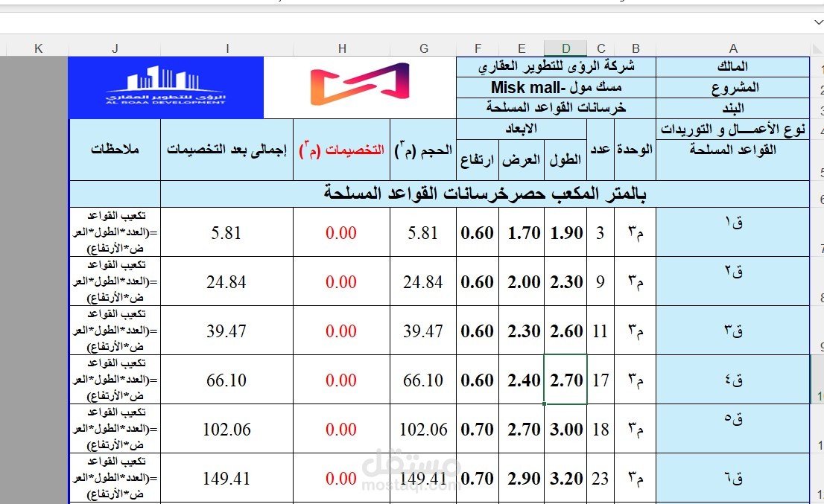Viewport: 824px width, 504px height.
Task: Click the cell labeled المشروع
Action: coord(733,87)
